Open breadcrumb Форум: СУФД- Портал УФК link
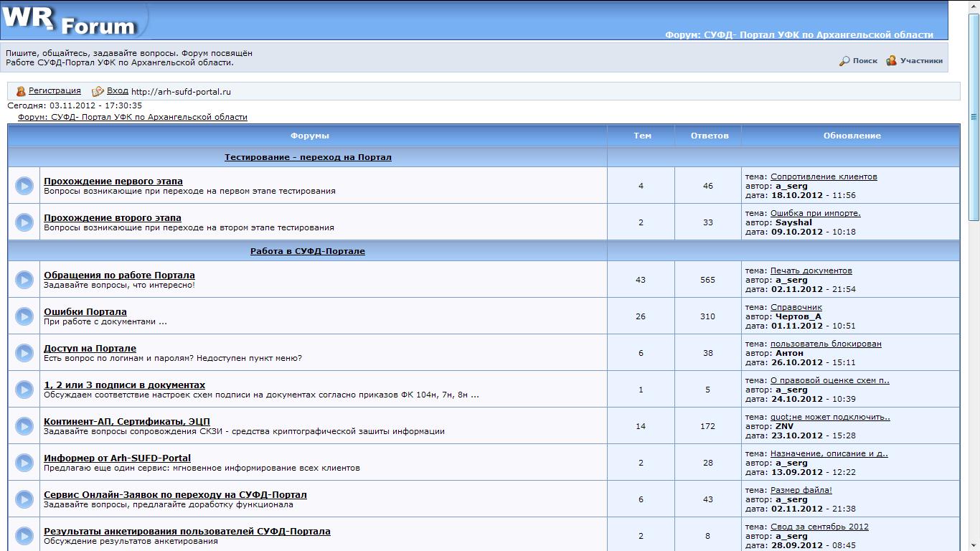The image size is (980, 551). coord(133,117)
